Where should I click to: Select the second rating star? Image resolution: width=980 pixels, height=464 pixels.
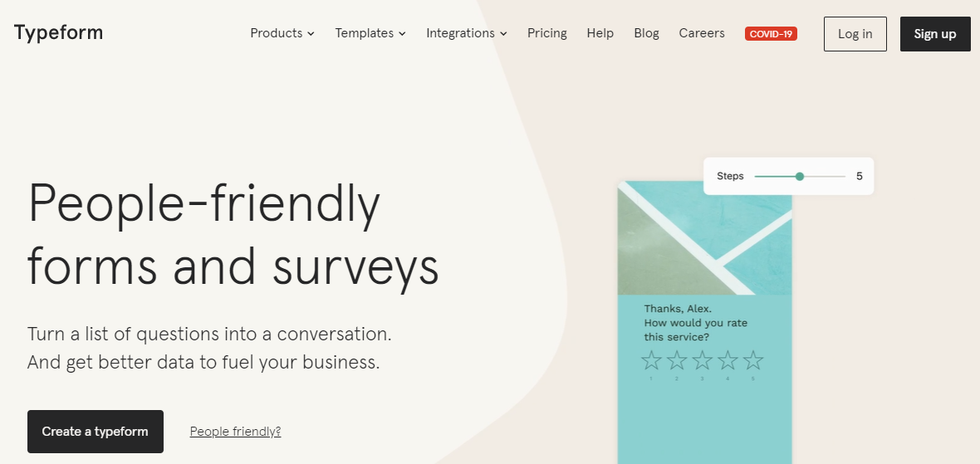677,359
